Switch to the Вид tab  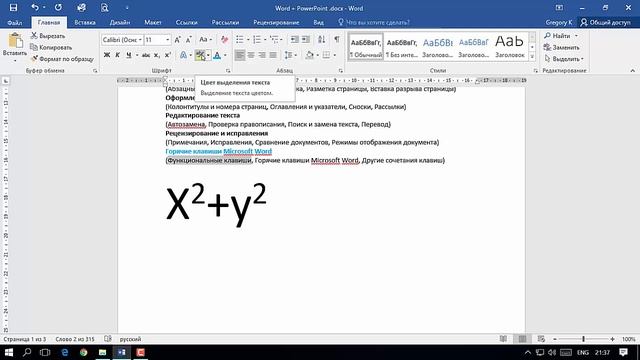(x=318, y=22)
